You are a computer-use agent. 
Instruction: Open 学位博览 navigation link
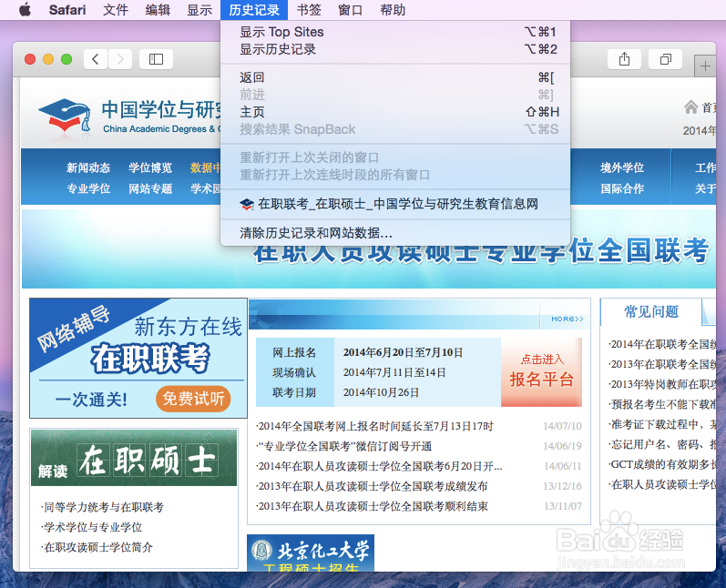click(150, 167)
